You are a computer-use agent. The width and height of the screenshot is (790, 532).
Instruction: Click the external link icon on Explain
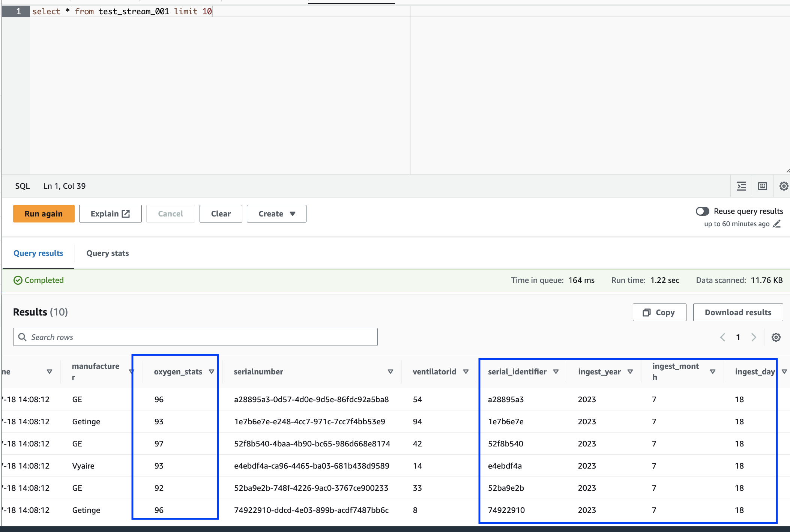coord(125,213)
